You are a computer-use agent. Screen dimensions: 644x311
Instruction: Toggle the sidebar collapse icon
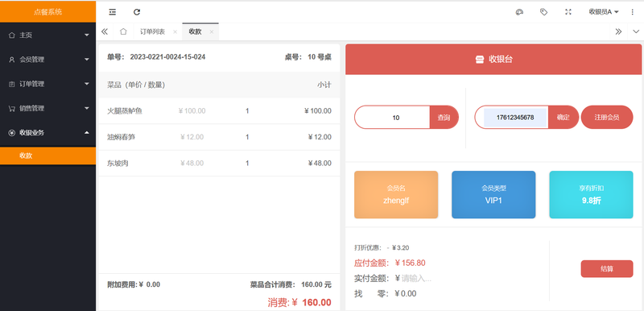[112, 12]
